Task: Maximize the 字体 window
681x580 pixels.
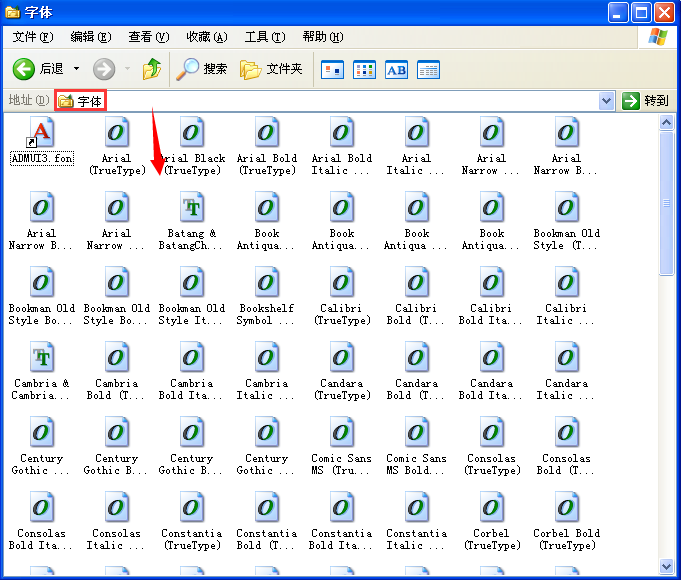Action: click(641, 13)
